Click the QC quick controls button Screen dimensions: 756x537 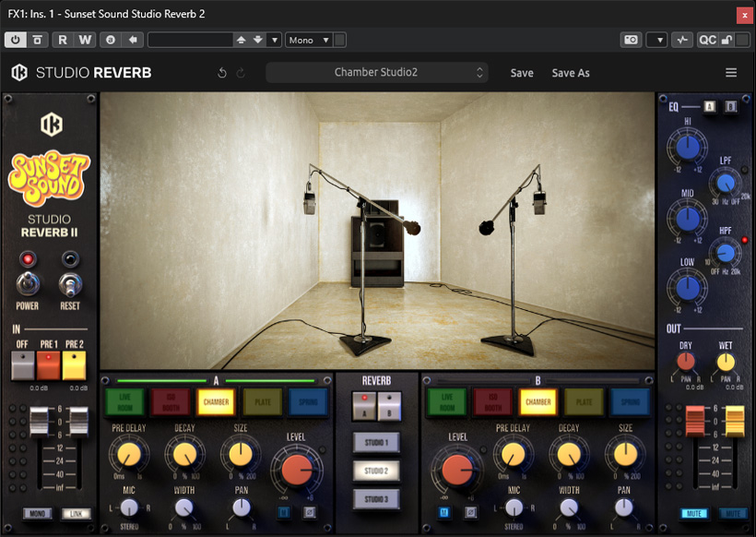click(707, 40)
